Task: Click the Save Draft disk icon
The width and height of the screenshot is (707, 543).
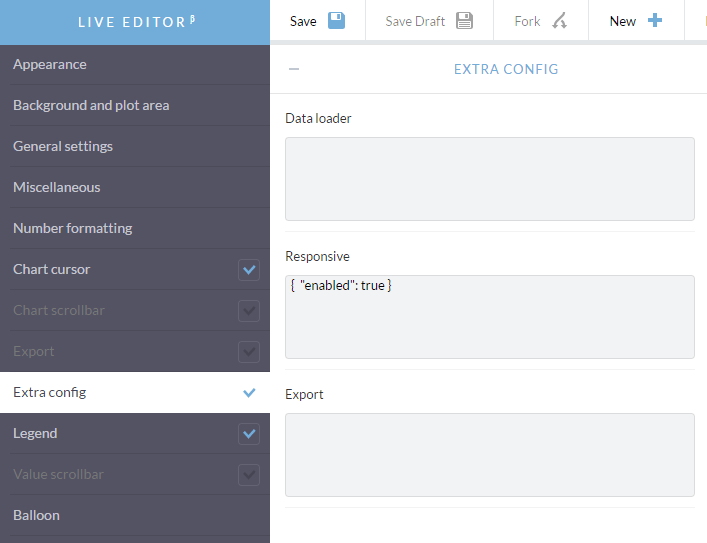Action: coord(464,21)
